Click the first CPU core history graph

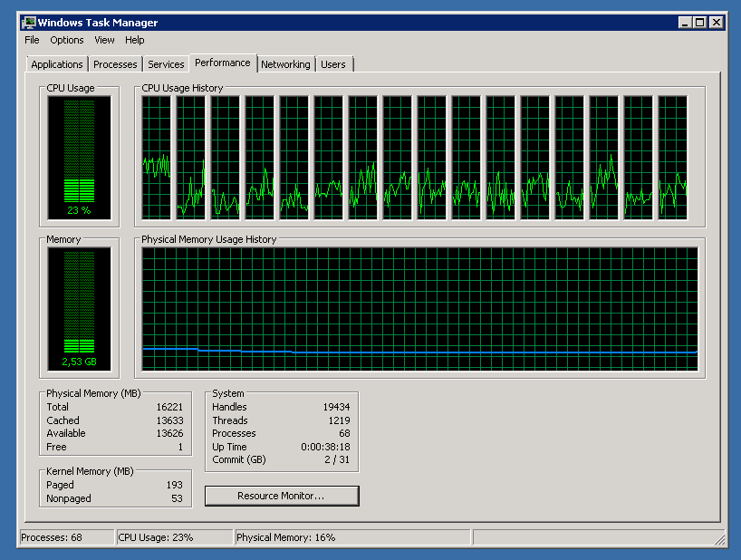click(157, 158)
